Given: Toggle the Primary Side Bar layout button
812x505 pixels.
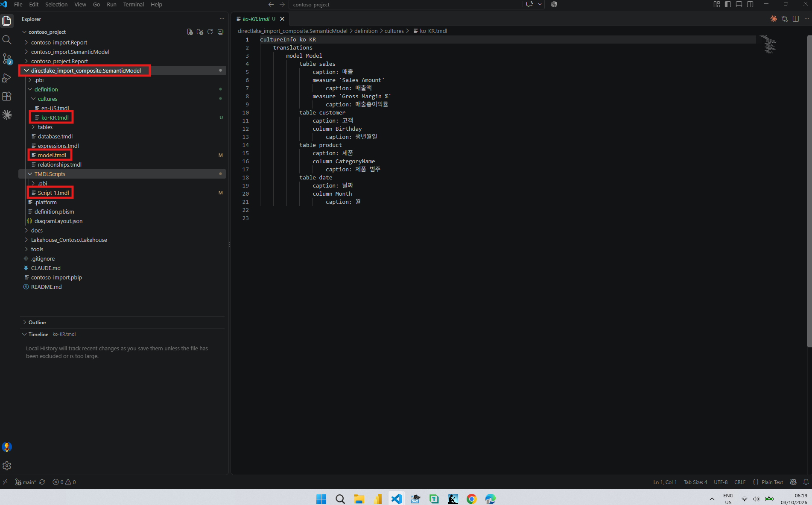Looking at the screenshot, I should [x=728, y=4].
